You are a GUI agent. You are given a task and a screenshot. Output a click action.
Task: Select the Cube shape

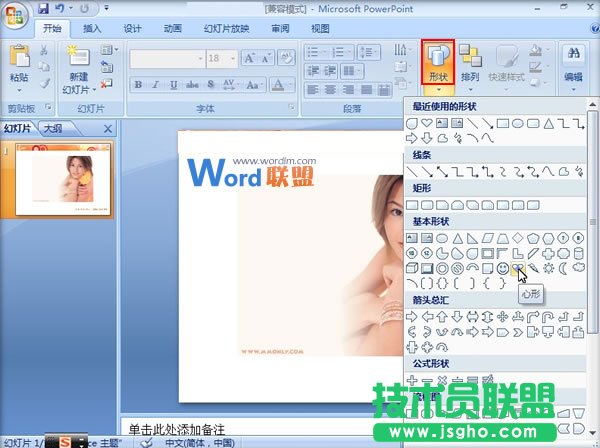[x=412, y=268]
